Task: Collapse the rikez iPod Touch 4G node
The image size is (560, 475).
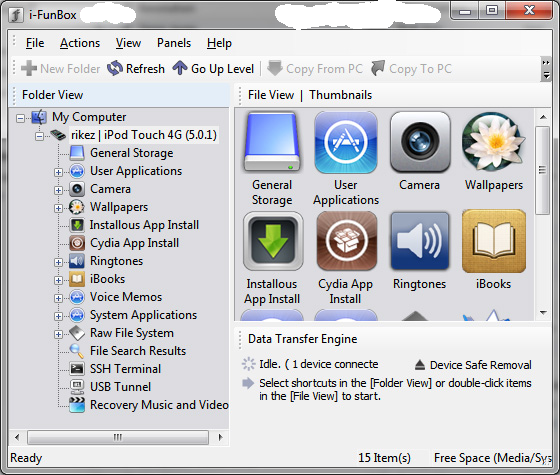Action: pos(40,136)
